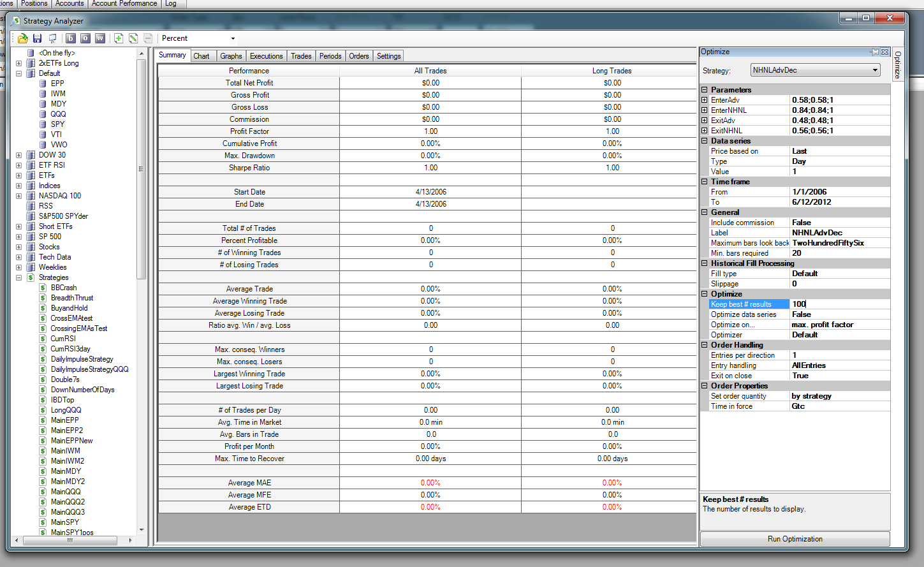924x567 pixels.
Task: Collapse the Default instrument list node
Action: click(x=18, y=73)
